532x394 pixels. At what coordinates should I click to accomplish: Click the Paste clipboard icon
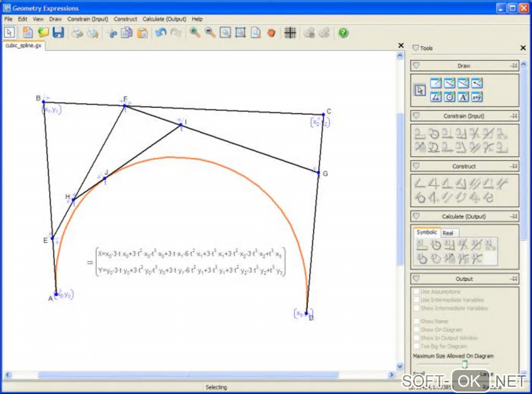click(142, 33)
